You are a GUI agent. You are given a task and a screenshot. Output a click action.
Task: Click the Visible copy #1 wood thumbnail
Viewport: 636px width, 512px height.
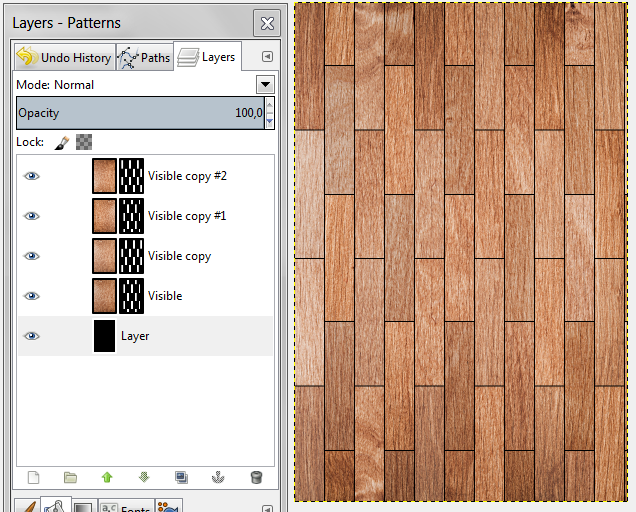pos(104,216)
